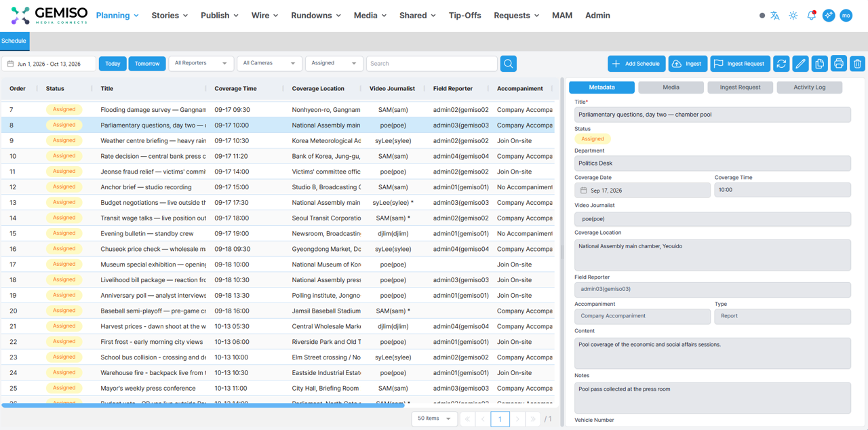This screenshot has height=430, width=868.
Task: Click the Search input field
Action: coord(431,64)
